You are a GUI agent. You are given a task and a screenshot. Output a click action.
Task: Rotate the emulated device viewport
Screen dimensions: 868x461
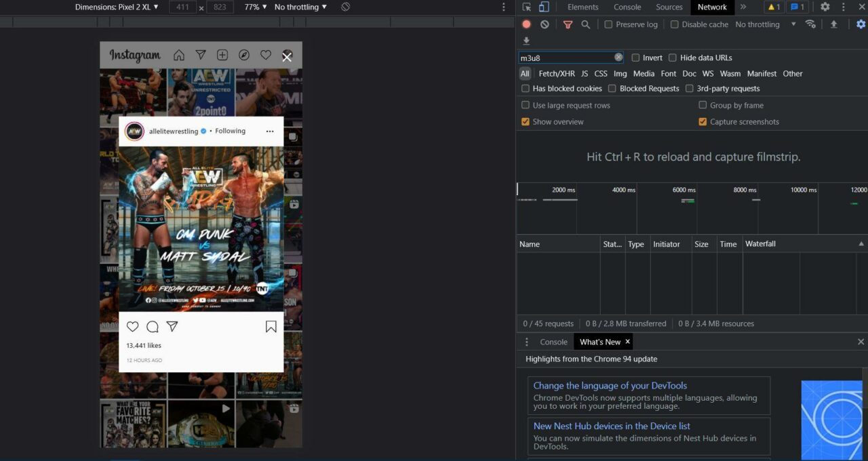(345, 7)
